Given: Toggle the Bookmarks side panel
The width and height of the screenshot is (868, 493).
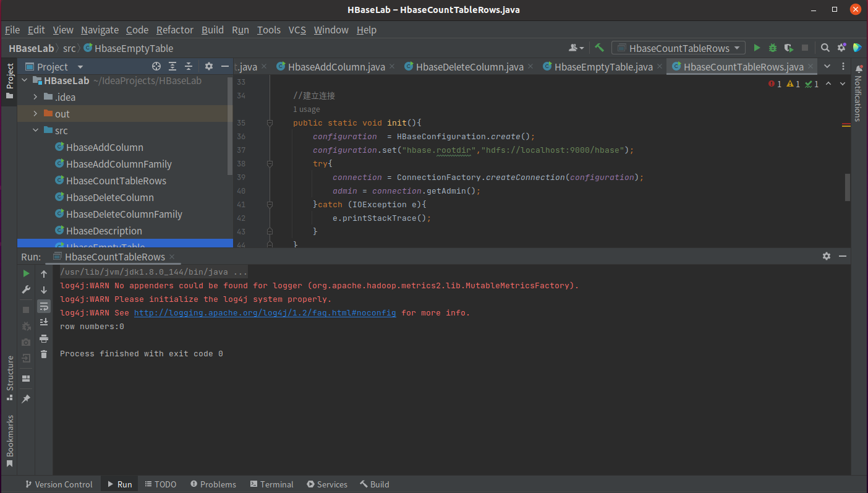Looking at the screenshot, I should [9, 440].
